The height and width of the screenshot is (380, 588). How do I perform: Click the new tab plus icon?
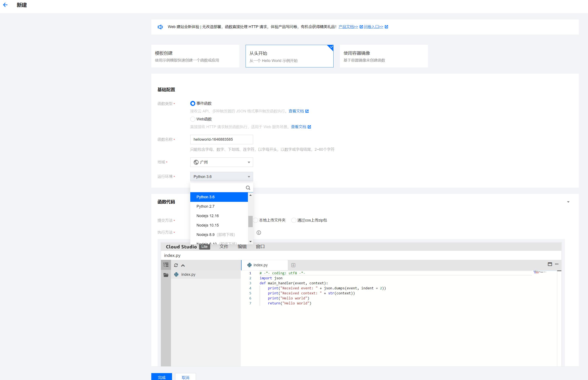click(293, 265)
